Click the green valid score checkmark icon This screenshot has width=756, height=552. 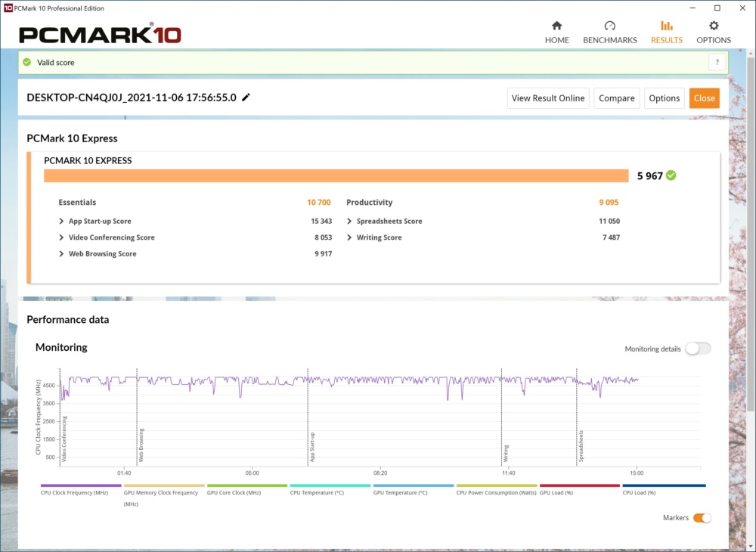(x=27, y=62)
